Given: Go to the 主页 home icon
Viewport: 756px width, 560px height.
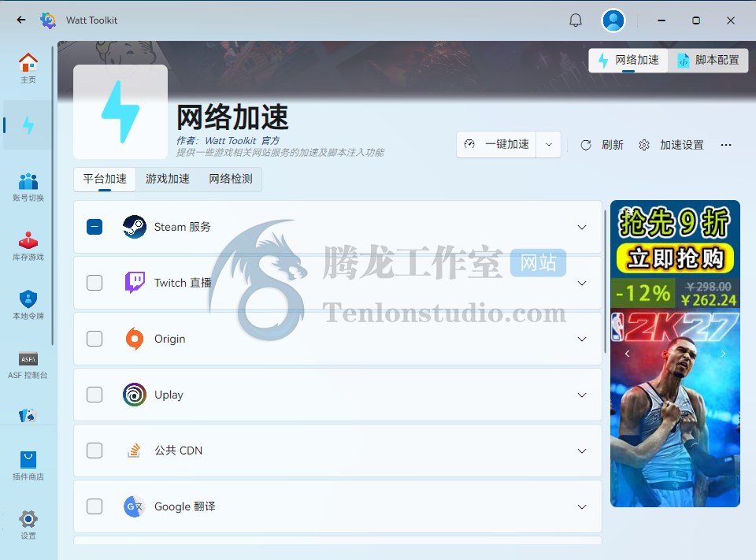Looking at the screenshot, I should pyautogui.click(x=28, y=68).
